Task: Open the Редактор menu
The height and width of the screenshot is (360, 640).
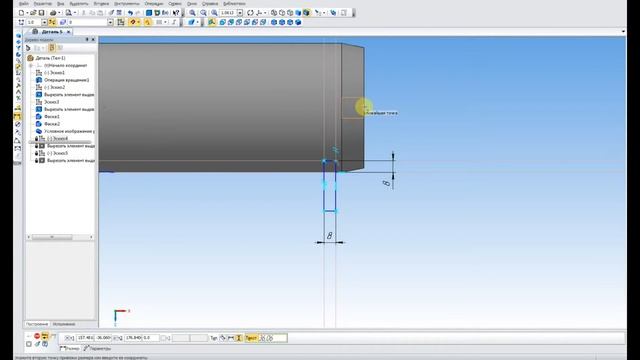Action: coord(43,3)
